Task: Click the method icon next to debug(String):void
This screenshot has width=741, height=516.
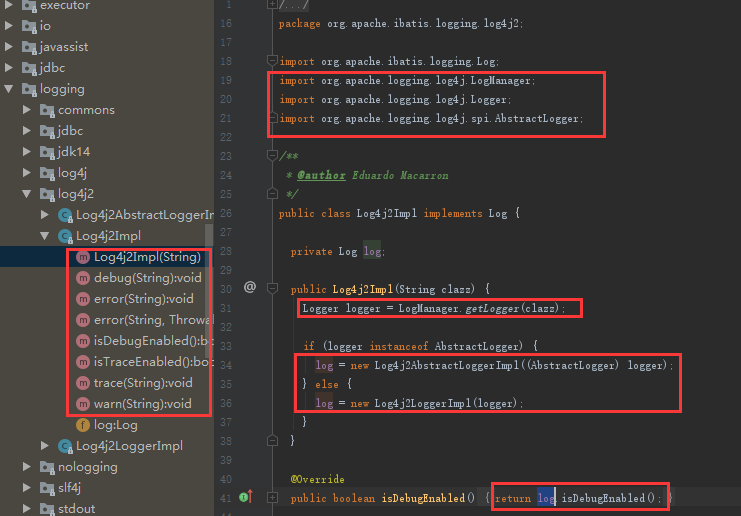Action: [x=83, y=277]
